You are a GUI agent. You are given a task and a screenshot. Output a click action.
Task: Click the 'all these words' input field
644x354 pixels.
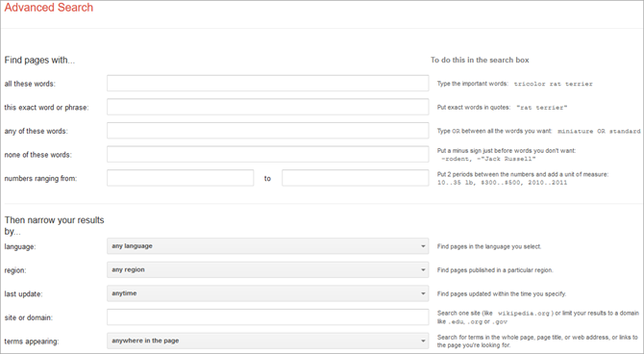(x=268, y=83)
